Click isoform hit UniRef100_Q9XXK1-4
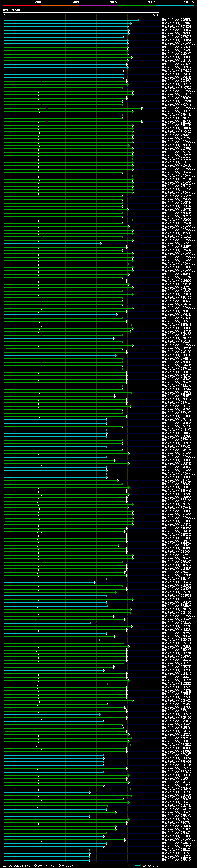The width and height of the screenshot is (197, 868). 179,159
